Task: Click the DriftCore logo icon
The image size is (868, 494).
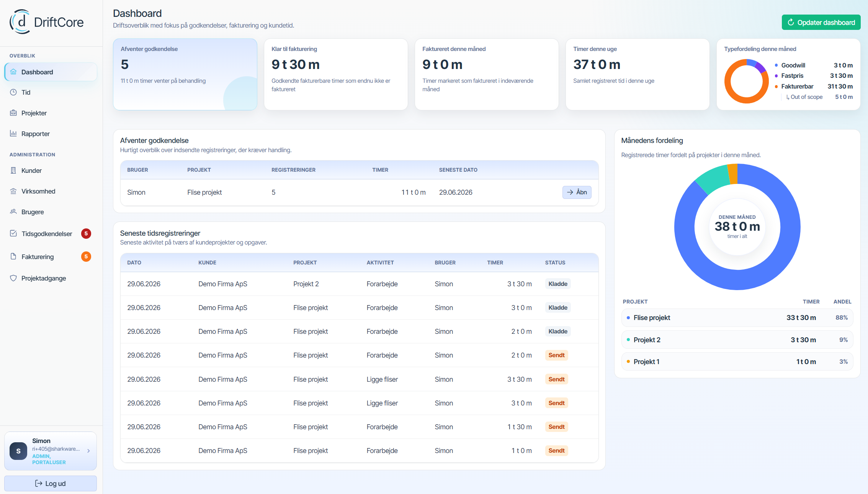Action: (20, 22)
